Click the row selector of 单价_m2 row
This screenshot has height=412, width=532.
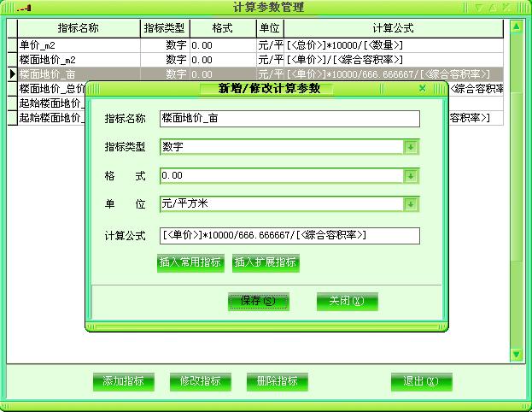click(12, 45)
